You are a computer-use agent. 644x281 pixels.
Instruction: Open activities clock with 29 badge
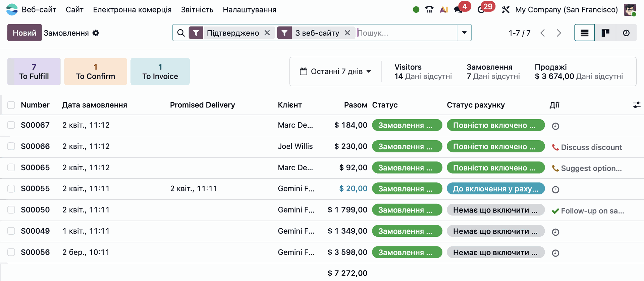click(482, 10)
